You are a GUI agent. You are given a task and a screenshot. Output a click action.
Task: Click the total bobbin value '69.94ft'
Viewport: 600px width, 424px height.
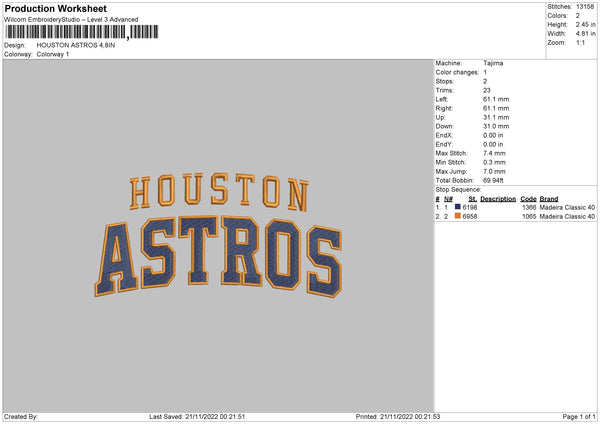pyautogui.click(x=493, y=181)
